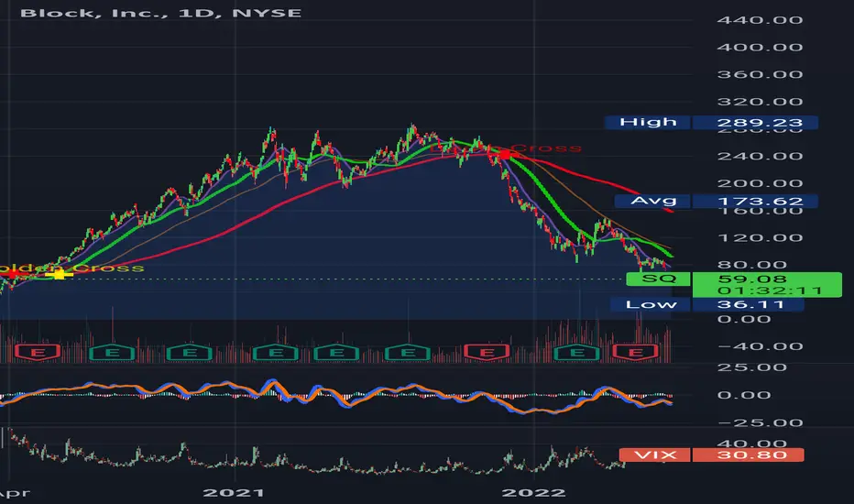Open the green earnings marker just before 2021
The image size is (854, 504).
pyautogui.click(x=189, y=353)
